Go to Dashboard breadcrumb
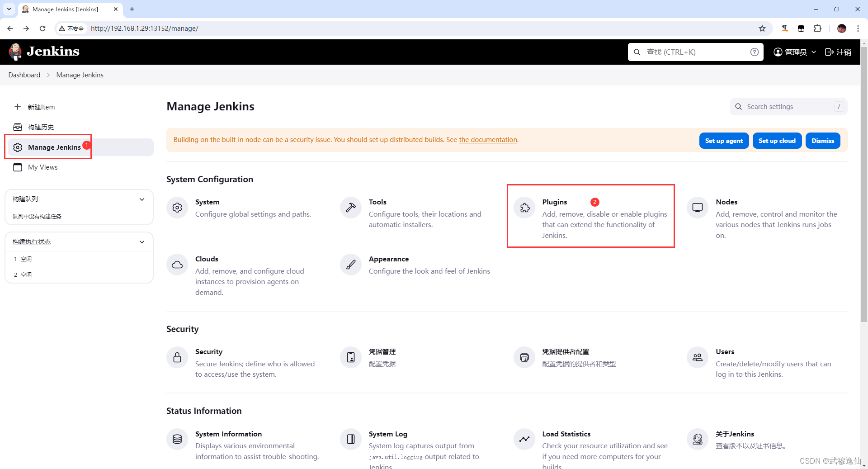Image resolution: width=868 pixels, height=469 pixels. [x=24, y=75]
